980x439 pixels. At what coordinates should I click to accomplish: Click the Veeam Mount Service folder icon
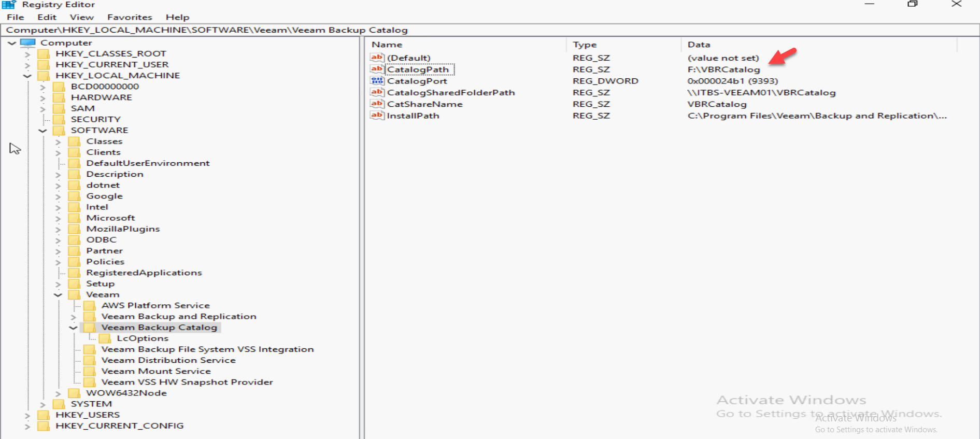90,371
